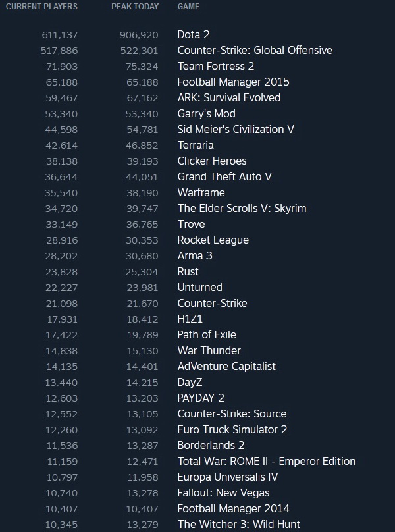Image resolution: width=395 pixels, height=532 pixels.
Task: Select Football Manager 2015 in list
Action: click(233, 82)
